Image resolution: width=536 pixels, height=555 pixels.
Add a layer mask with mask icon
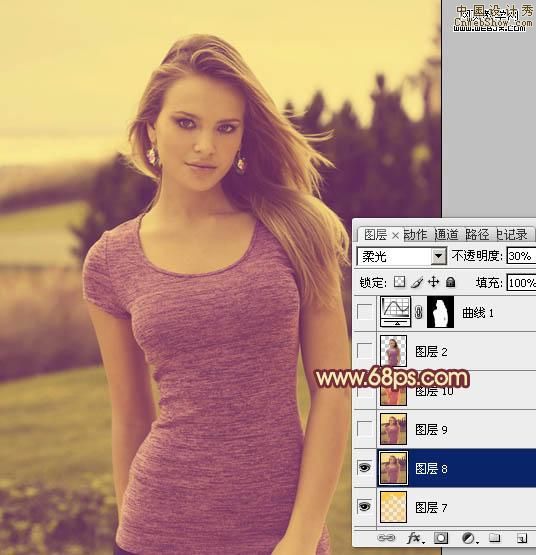(441, 538)
